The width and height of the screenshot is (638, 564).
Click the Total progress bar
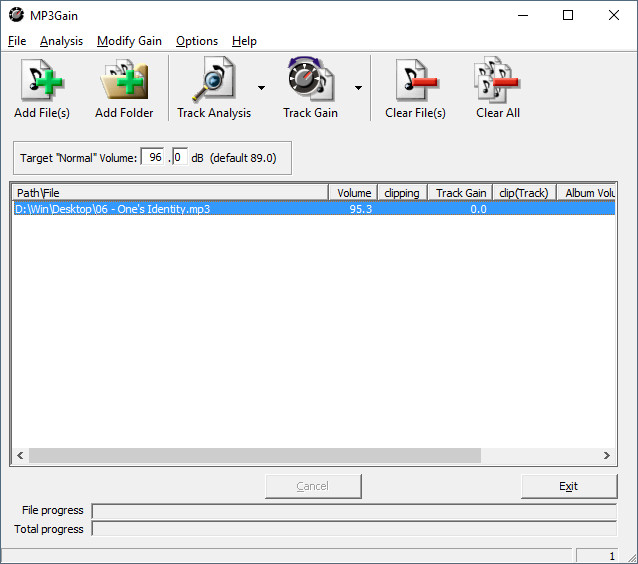pyautogui.click(x=354, y=529)
